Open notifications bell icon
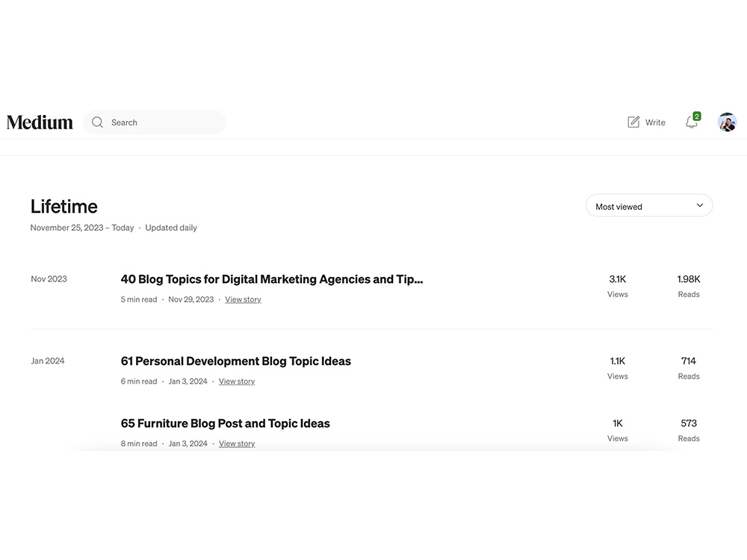 click(691, 123)
